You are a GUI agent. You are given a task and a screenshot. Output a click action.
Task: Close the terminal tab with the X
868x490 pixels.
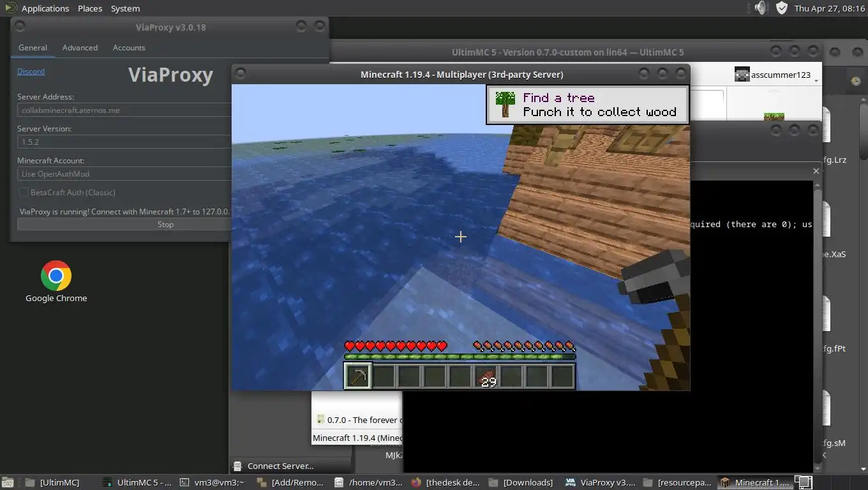click(x=816, y=171)
